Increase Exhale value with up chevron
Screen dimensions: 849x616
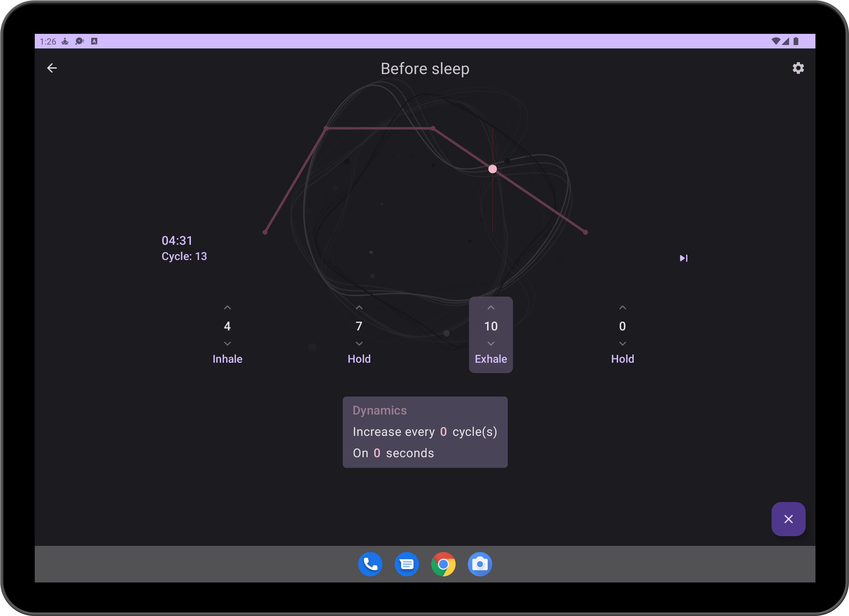click(491, 308)
